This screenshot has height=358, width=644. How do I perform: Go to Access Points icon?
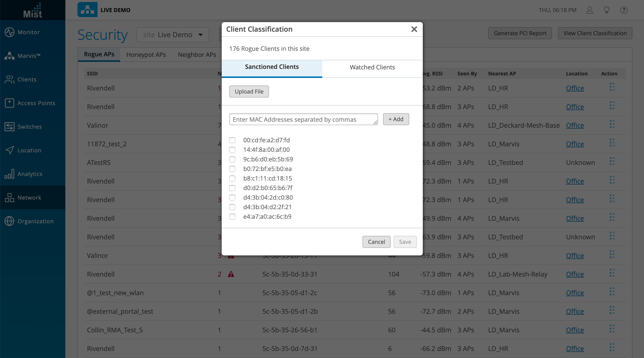click(x=10, y=103)
